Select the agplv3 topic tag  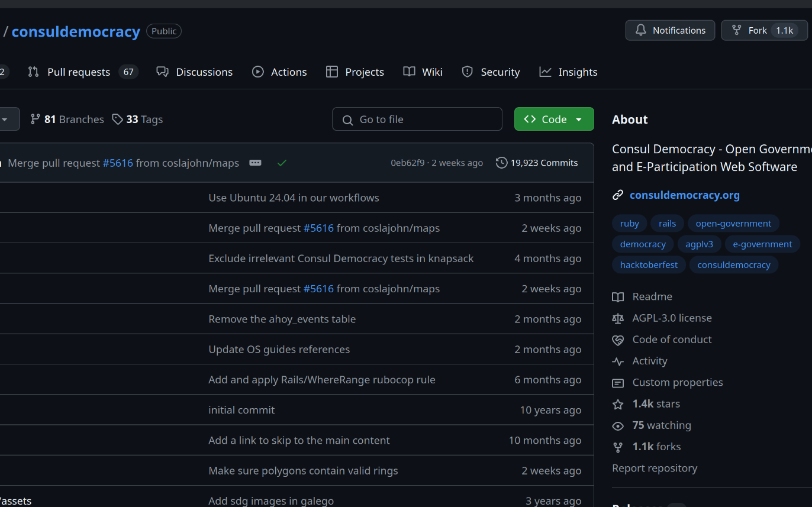pyautogui.click(x=700, y=244)
